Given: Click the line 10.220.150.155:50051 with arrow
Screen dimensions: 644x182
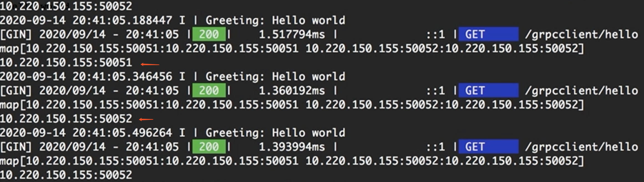Looking at the screenshot, I should [66, 62].
